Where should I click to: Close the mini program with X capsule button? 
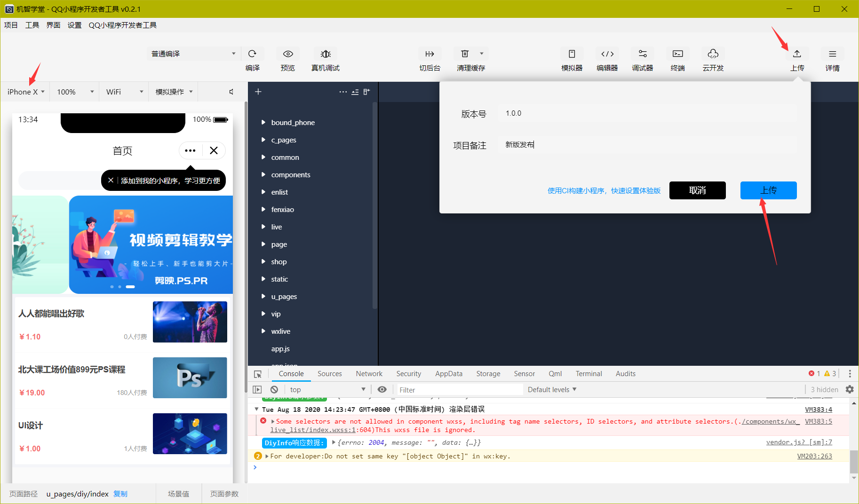point(214,150)
